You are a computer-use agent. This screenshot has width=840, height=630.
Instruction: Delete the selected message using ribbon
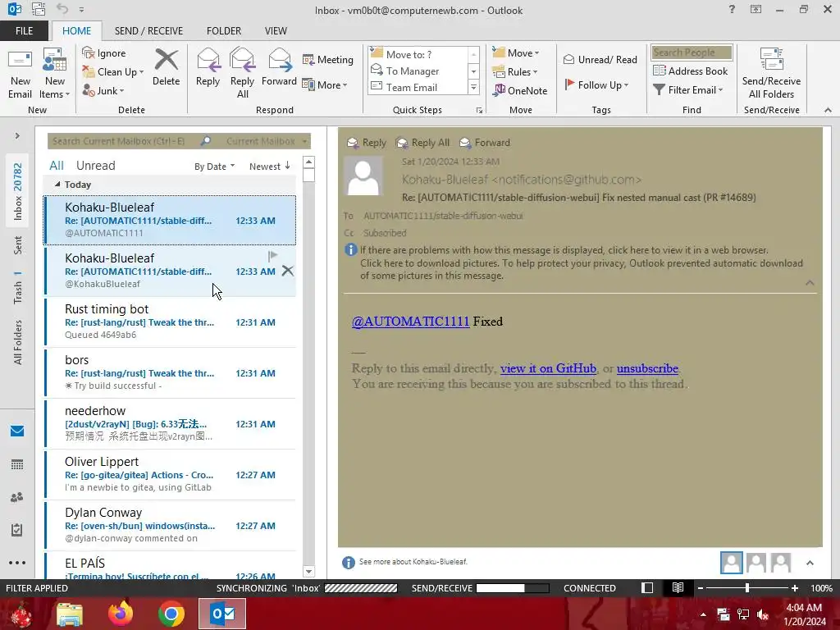point(166,68)
